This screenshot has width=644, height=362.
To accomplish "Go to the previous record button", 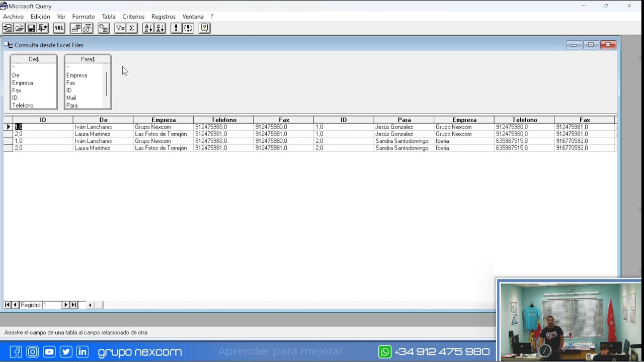I will [x=15, y=305].
